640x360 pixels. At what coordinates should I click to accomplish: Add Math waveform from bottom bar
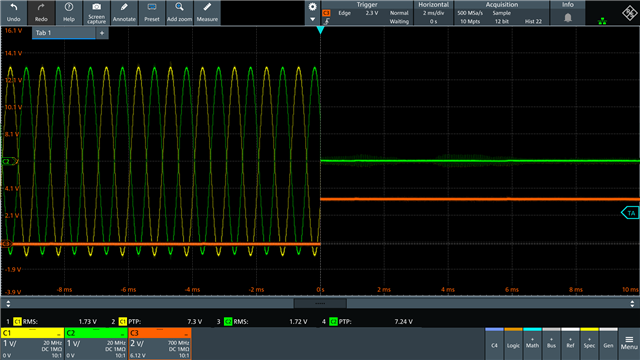click(x=532, y=343)
